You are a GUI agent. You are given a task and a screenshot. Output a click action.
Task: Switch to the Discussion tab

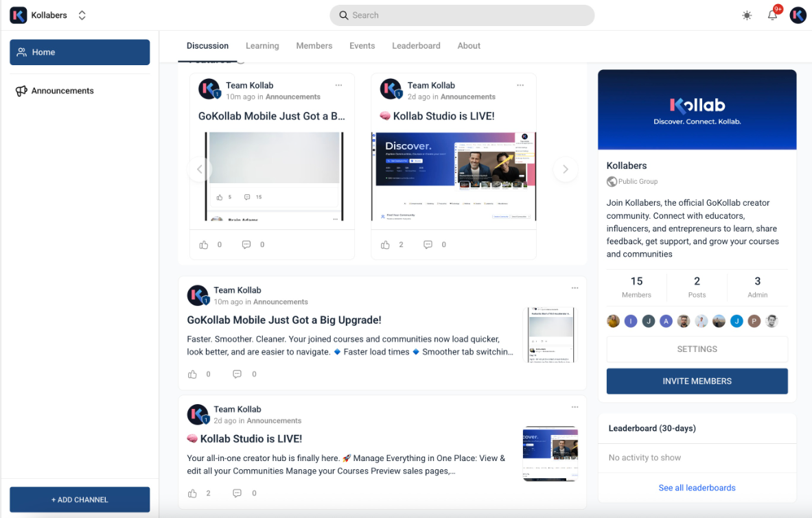tap(207, 45)
